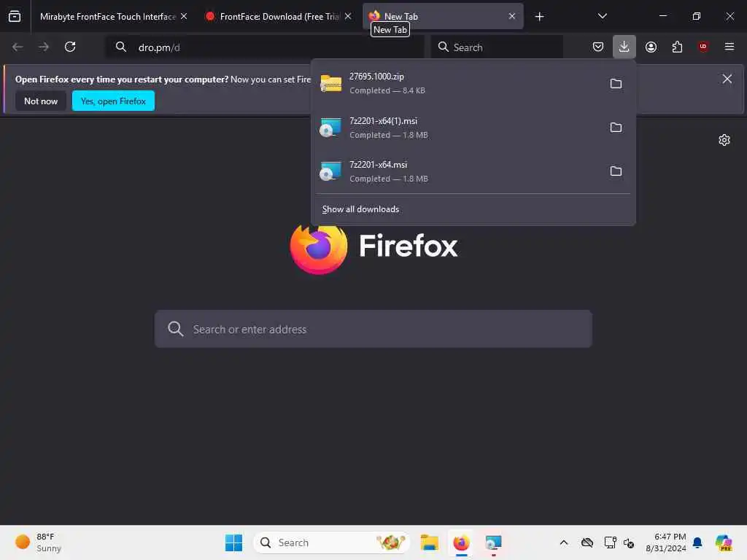Toggle the Downloads panel button
747x560 pixels.
pyautogui.click(x=624, y=47)
